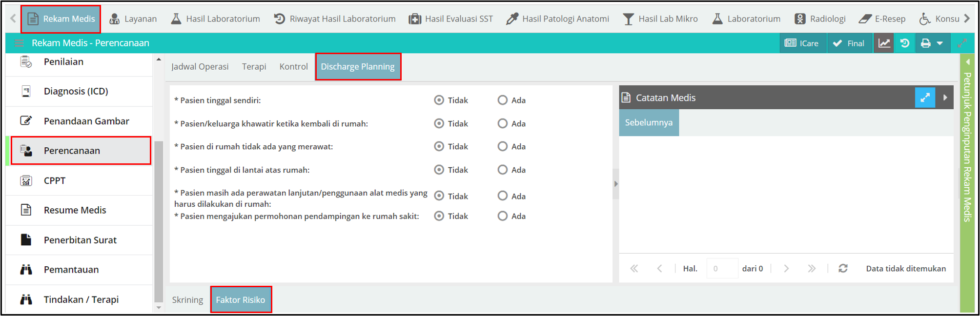Select CPPT in sidebar

[79, 181]
